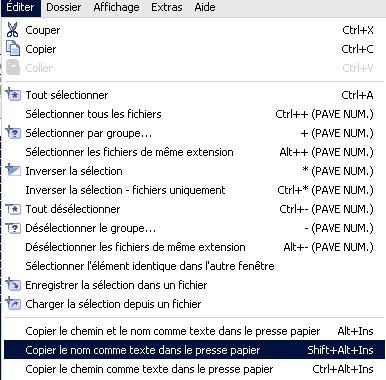Click the Sélectionner par groupe icon

(x=13, y=133)
